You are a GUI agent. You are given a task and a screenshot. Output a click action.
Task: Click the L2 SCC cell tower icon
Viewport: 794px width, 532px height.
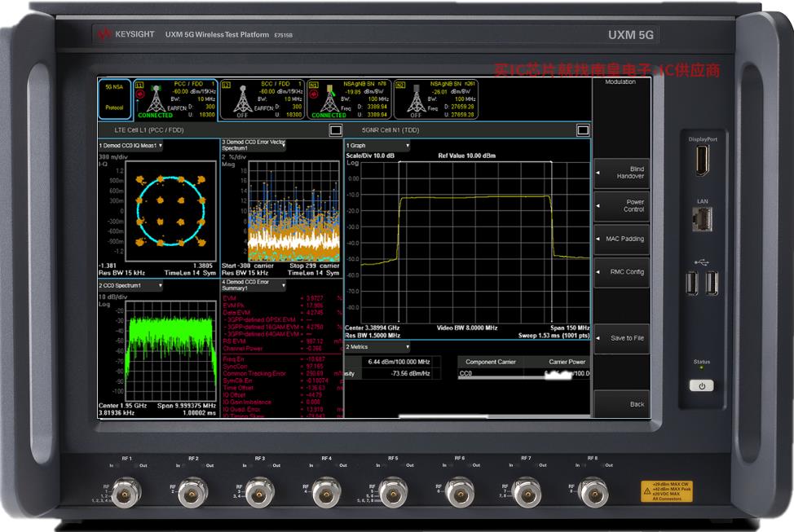coord(243,99)
